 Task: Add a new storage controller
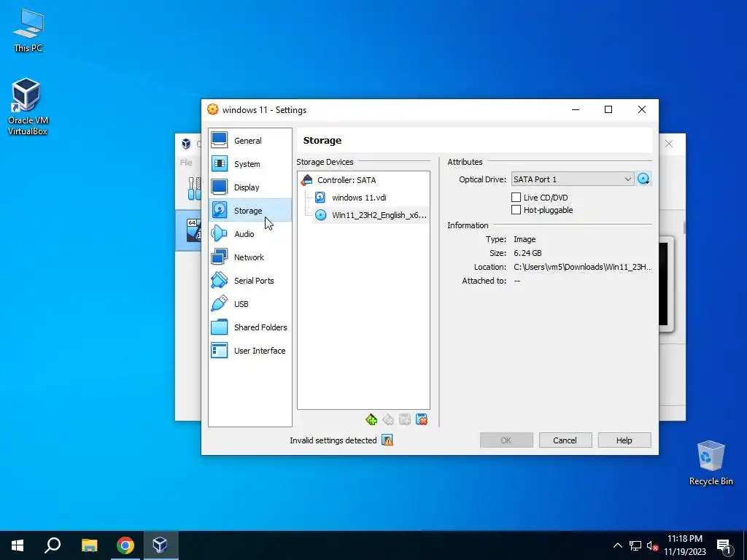click(371, 419)
